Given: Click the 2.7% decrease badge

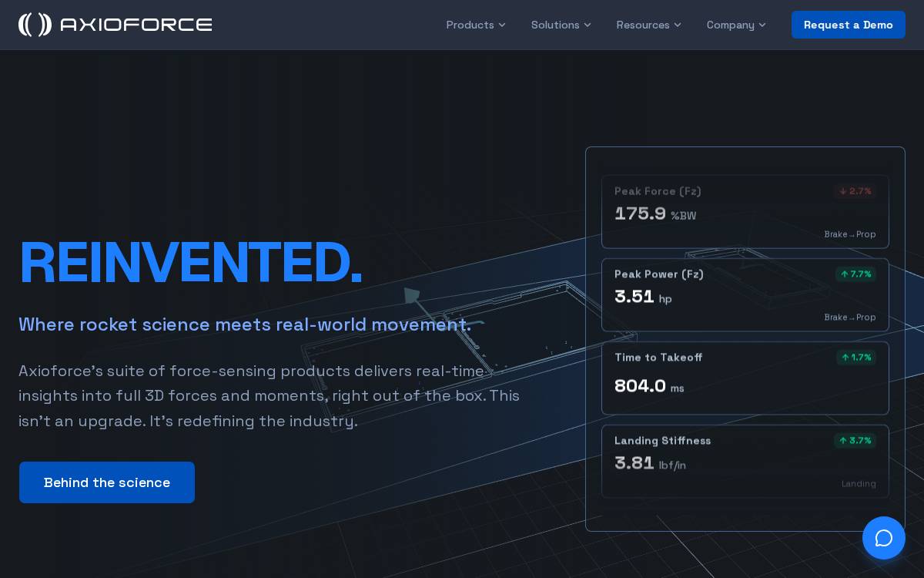Looking at the screenshot, I should 855,191.
